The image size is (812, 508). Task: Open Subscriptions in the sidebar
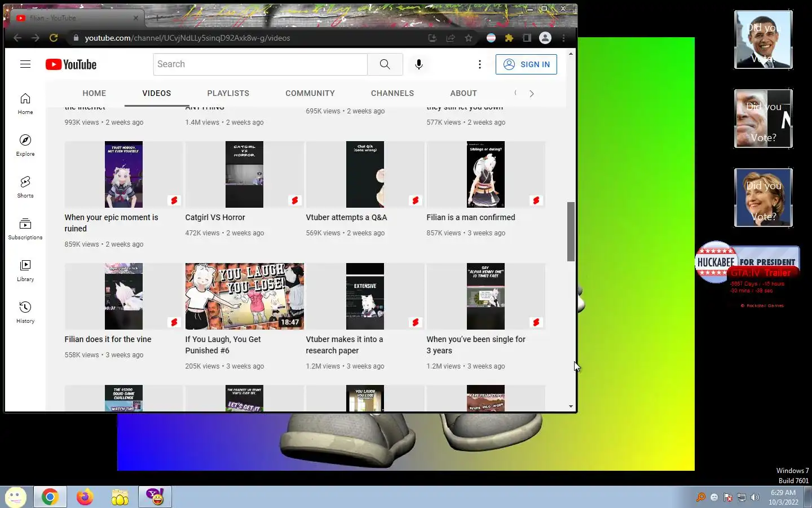[25, 229]
